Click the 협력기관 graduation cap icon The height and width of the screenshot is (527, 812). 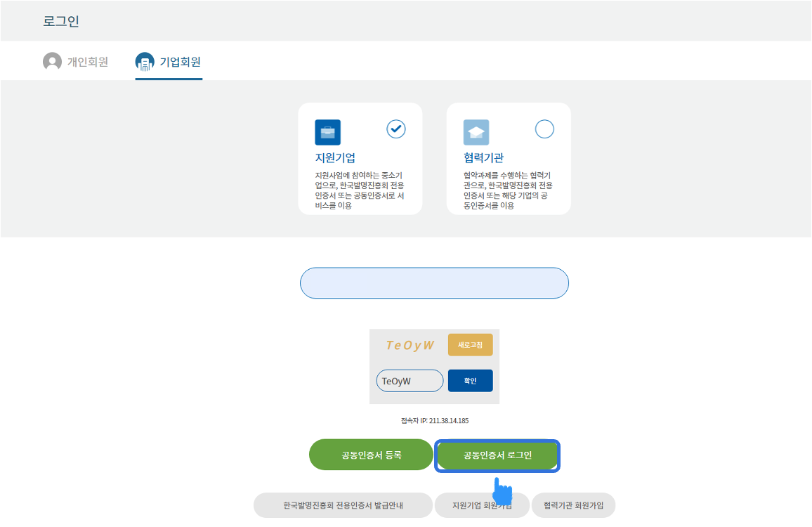(476, 132)
